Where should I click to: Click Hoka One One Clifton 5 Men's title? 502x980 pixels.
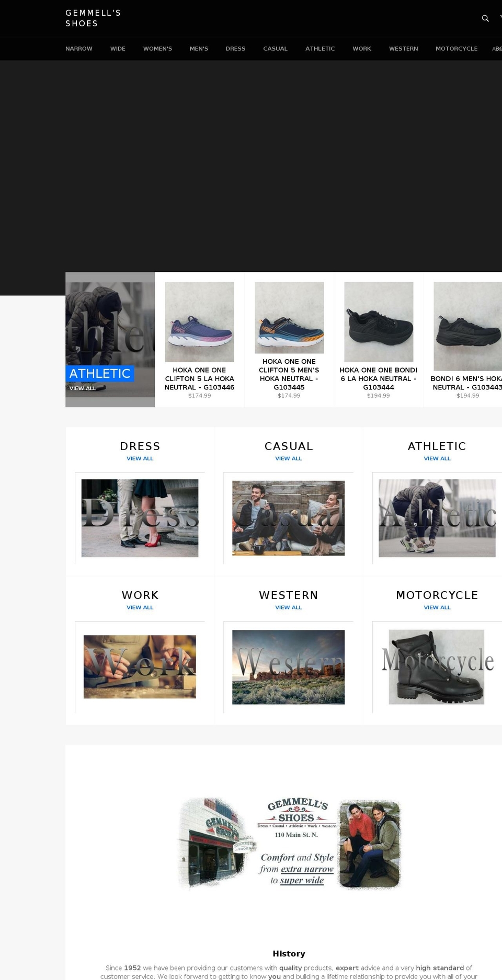tap(289, 374)
